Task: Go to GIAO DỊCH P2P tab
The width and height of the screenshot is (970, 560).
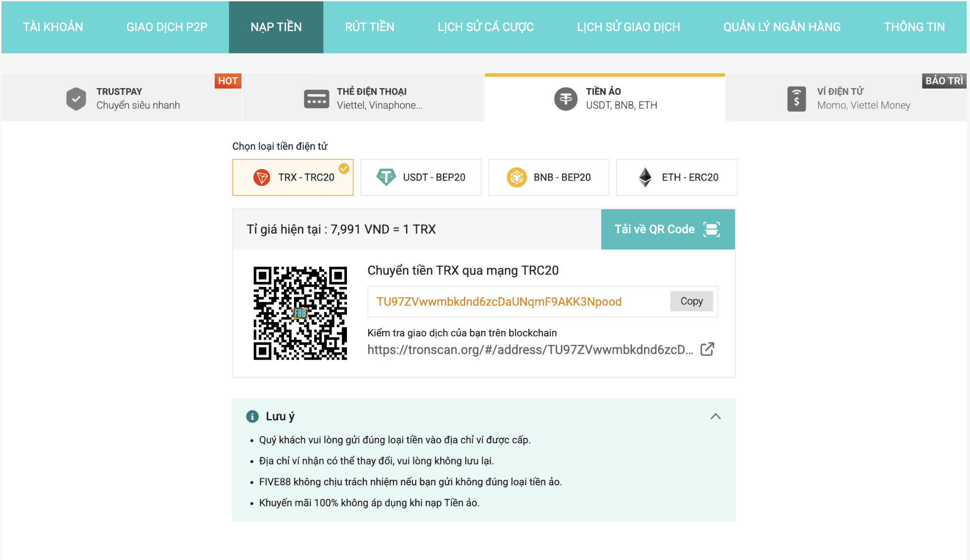Action: 167,27
